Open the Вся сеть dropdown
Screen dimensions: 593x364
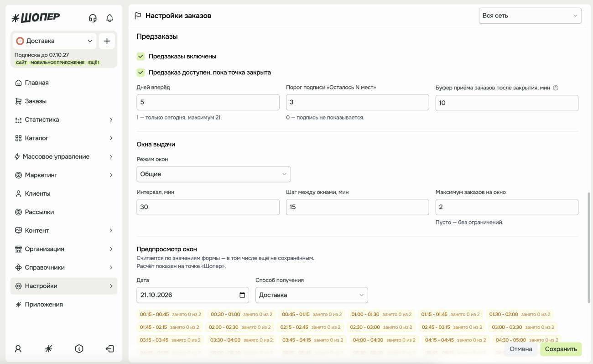click(530, 16)
